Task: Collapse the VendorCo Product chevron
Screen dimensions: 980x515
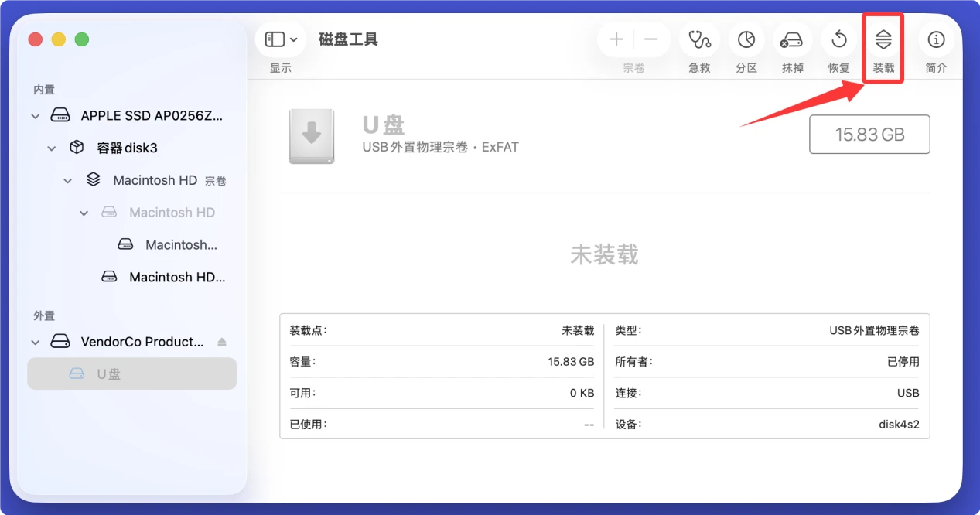Action: (35, 342)
